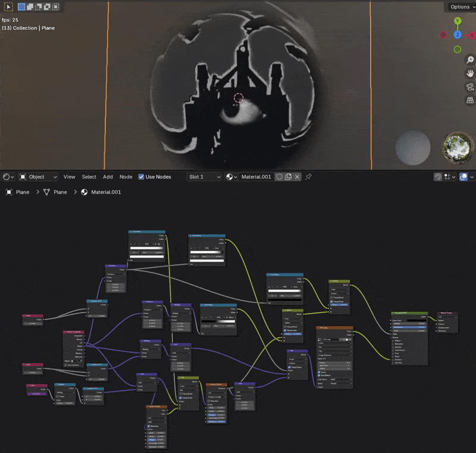Unlink Material.001 with the X icon
The image size is (476, 453).
click(x=297, y=177)
